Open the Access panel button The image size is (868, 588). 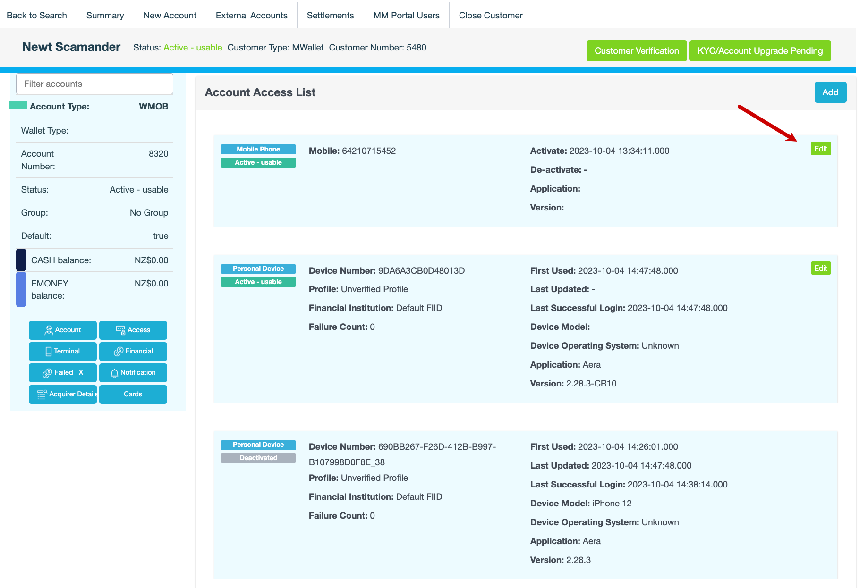133,330
